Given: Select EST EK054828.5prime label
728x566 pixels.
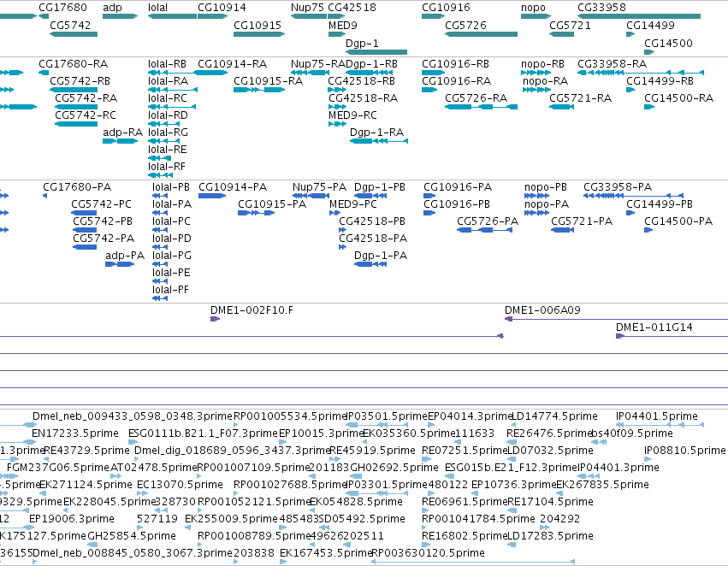Looking at the screenshot, I should pos(356,502).
